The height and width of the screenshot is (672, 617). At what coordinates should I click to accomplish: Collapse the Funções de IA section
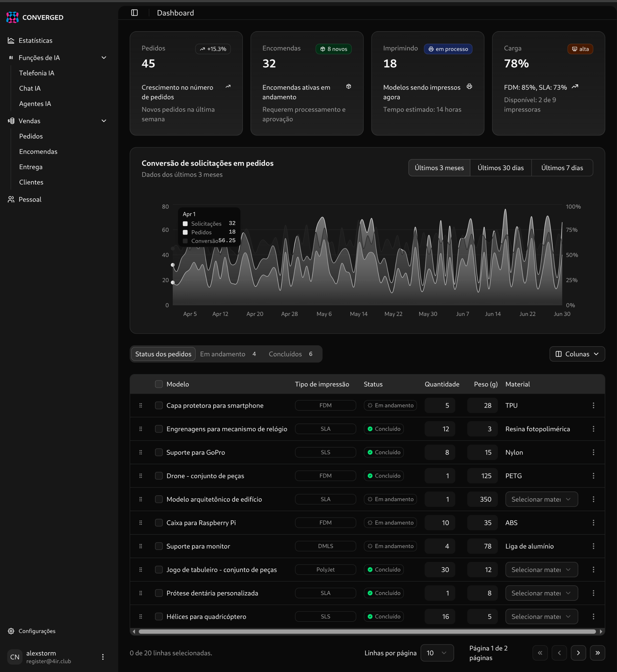pyautogui.click(x=104, y=58)
